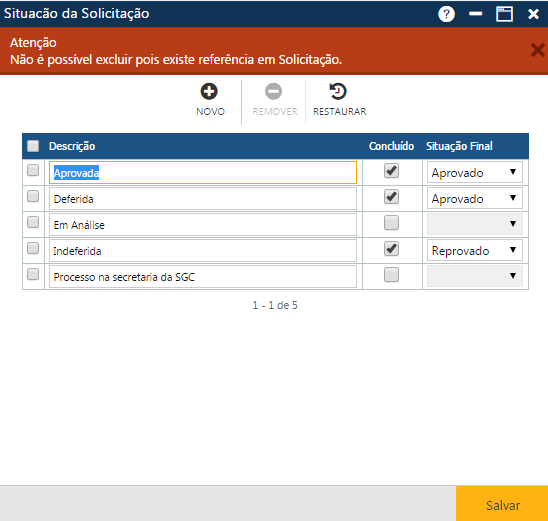Maximize the dialog window
Image resolution: width=548 pixels, height=521 pixels.
504,14
